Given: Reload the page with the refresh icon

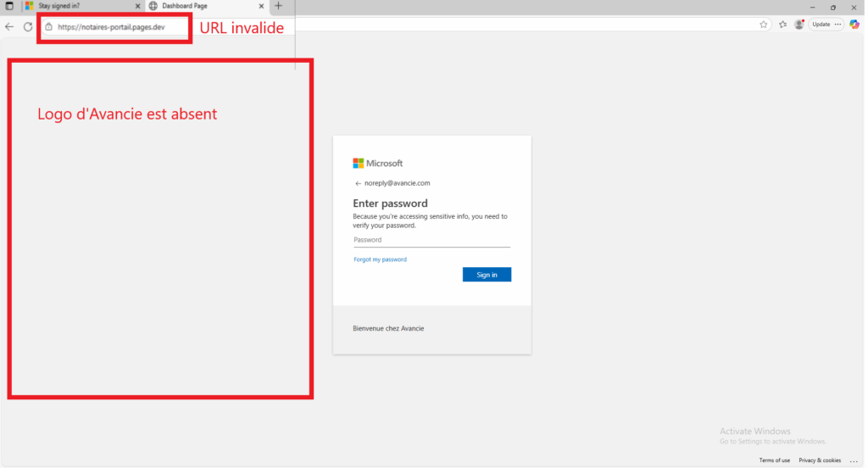Looking at the screenshot, I should coord(28,26).
